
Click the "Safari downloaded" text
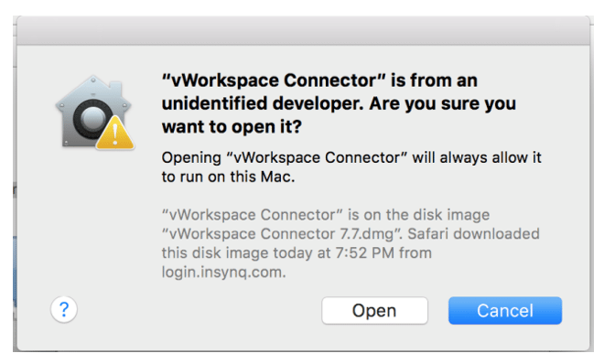pyautogui.click(x=473, y=234)
